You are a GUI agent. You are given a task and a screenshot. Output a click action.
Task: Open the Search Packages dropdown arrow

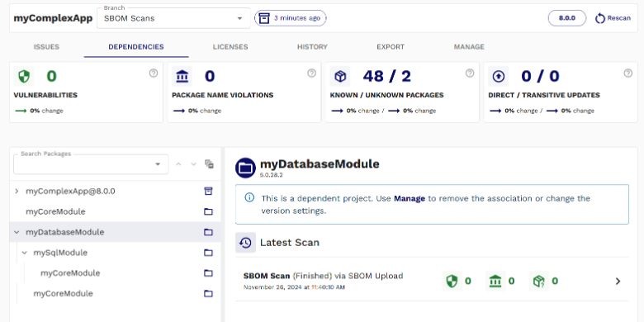click(158, 164)
